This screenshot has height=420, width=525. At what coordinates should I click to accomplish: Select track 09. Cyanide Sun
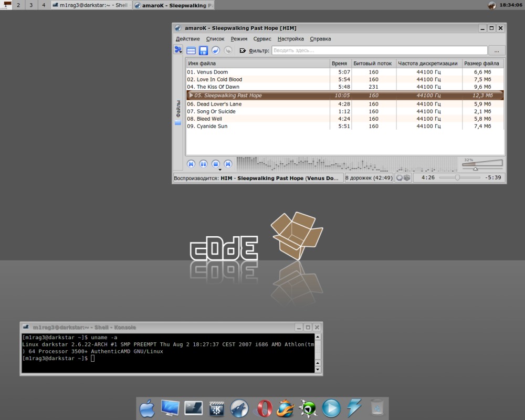345,127
